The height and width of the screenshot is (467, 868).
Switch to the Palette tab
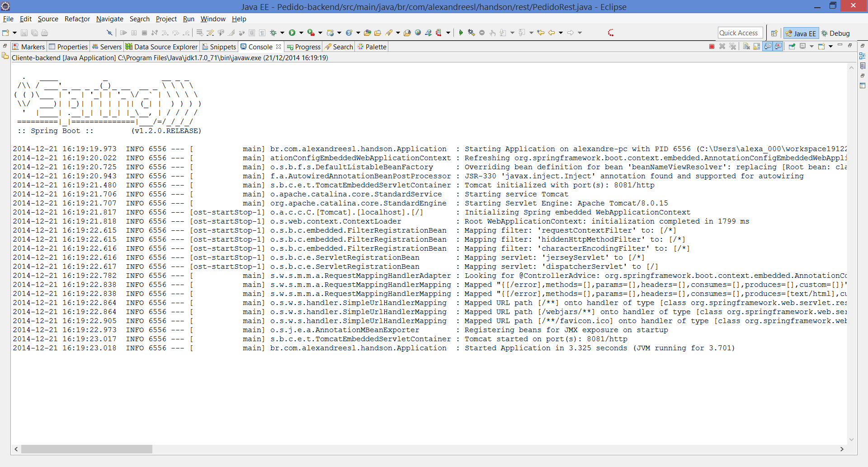[x=372, y=47]
